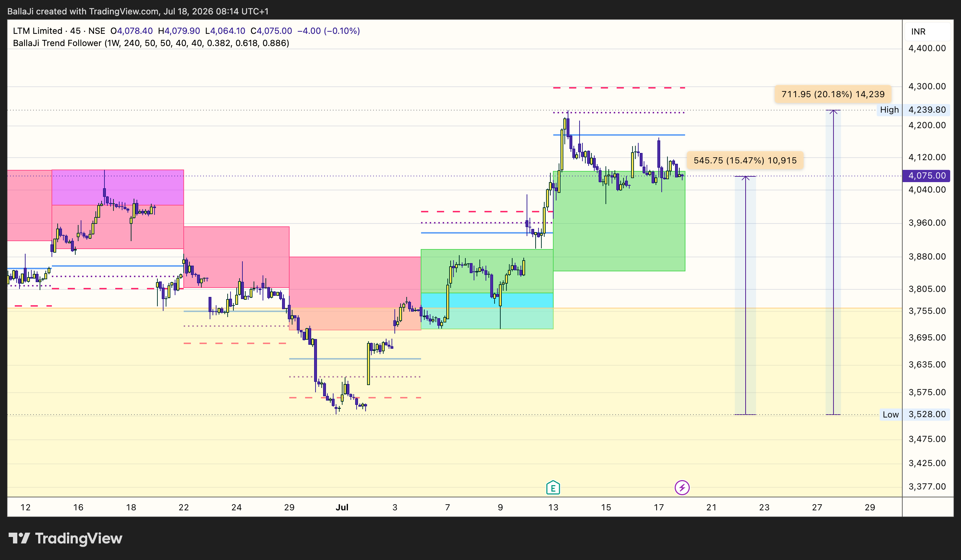The width and height of the screenshot is (961, 560).
Task: Click the 3,880.00 price axis value
Action: [x=927, y=257]
